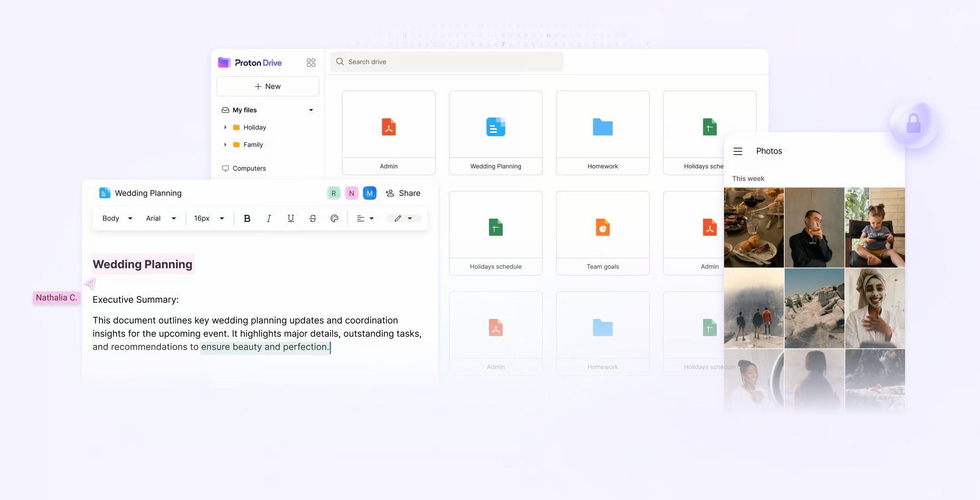Click the New button
Screen dimensions: 980x500
(268, 86)
